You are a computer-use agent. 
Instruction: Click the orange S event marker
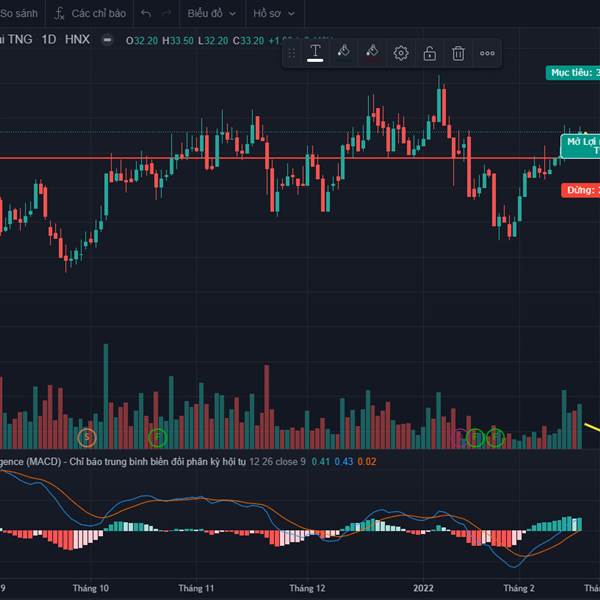tap(87, 437)
